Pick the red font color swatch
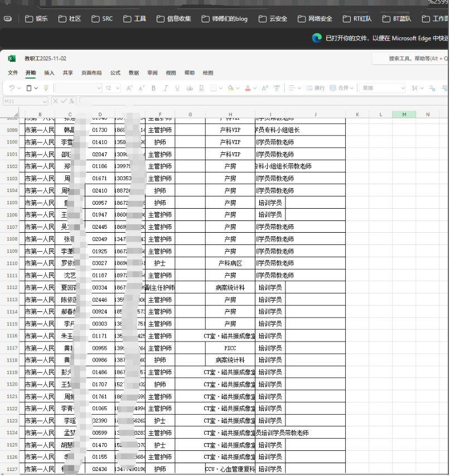This screenshot has height=476, width=450. [248, 88]
